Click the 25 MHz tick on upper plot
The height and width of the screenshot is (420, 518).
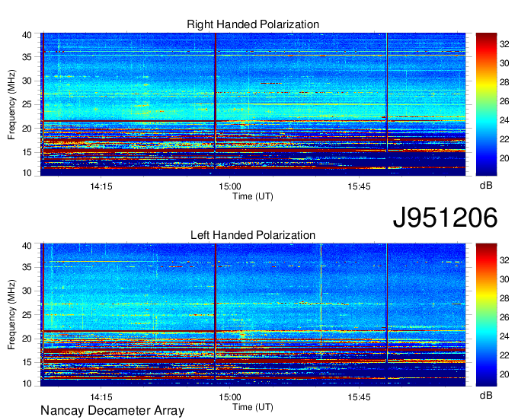(27, 105)
